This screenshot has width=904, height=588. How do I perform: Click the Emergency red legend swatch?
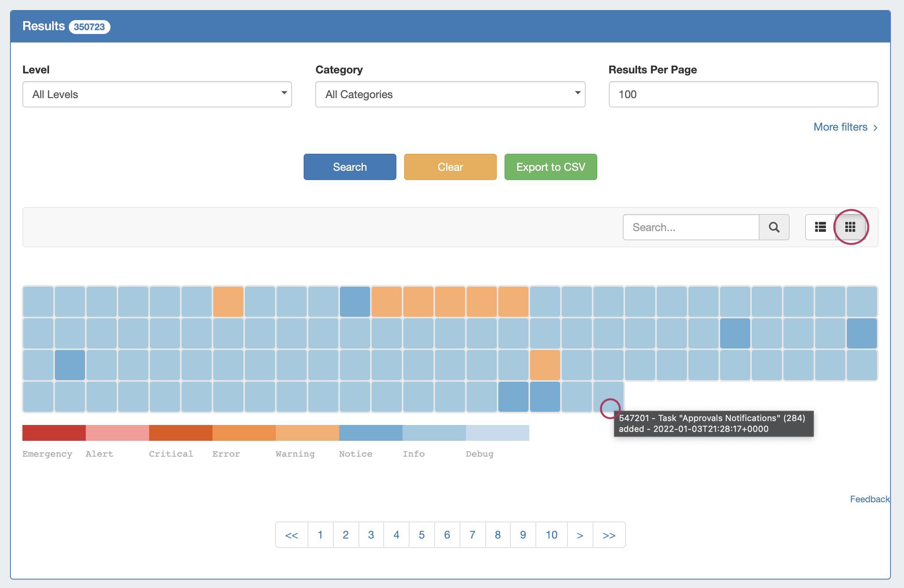[54, 433]
